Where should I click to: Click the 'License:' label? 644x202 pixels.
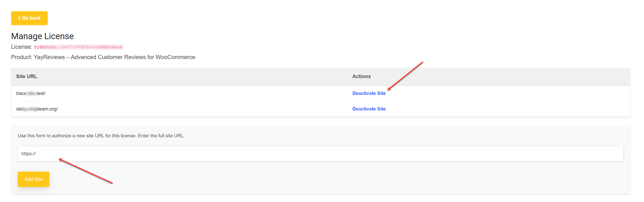click(x=21, y=47)
